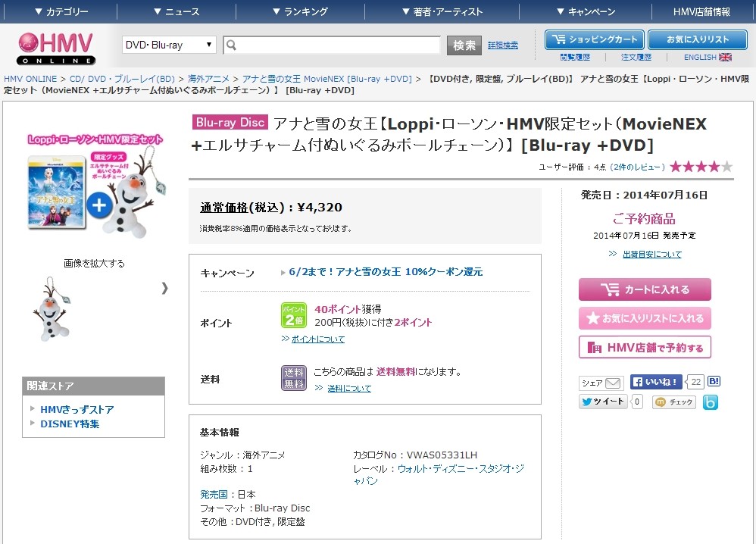
Task: Expand the 著者・アーティスト menu
Action: pos(442,11)
